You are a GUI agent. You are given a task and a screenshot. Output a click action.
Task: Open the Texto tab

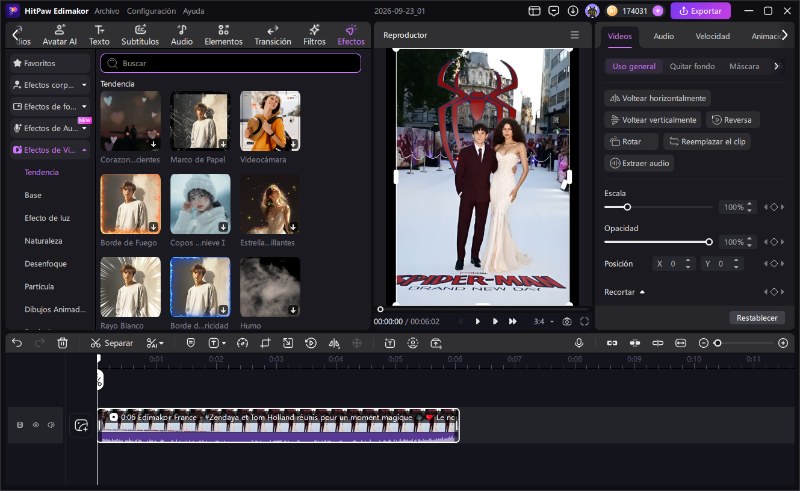(x=99, y=35)
